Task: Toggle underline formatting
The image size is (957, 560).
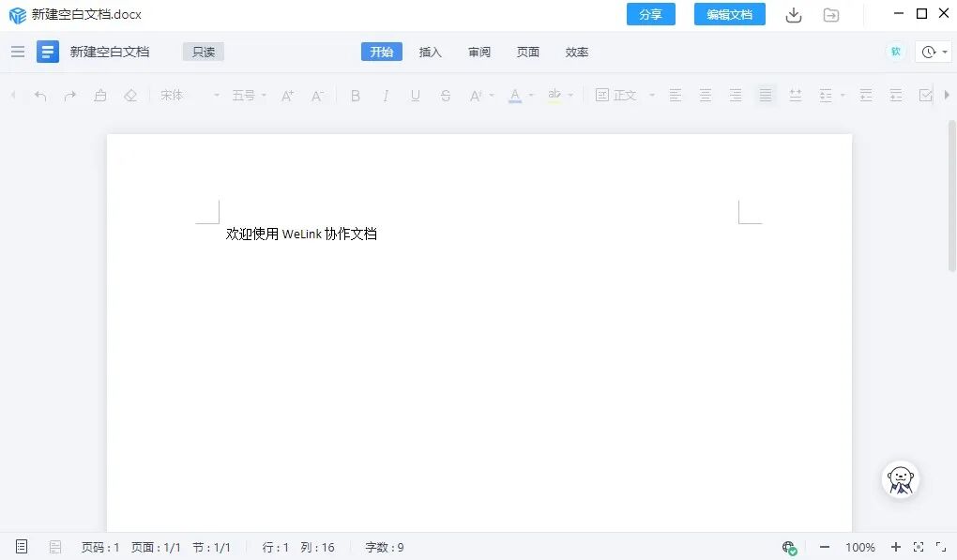Action: [x=415, y=95]
